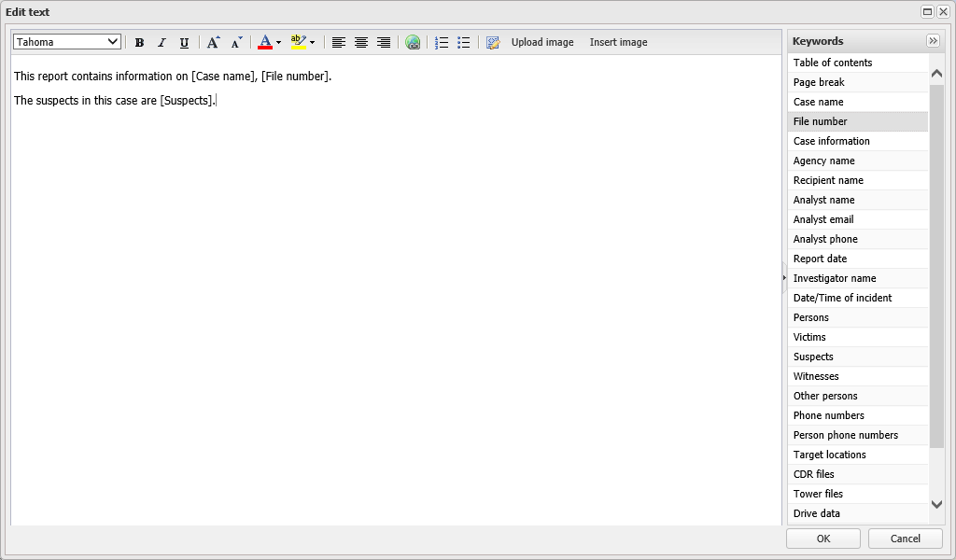Toggle bold formatting
The height and width of the screenshot is (560, 956).
(139, 42)
